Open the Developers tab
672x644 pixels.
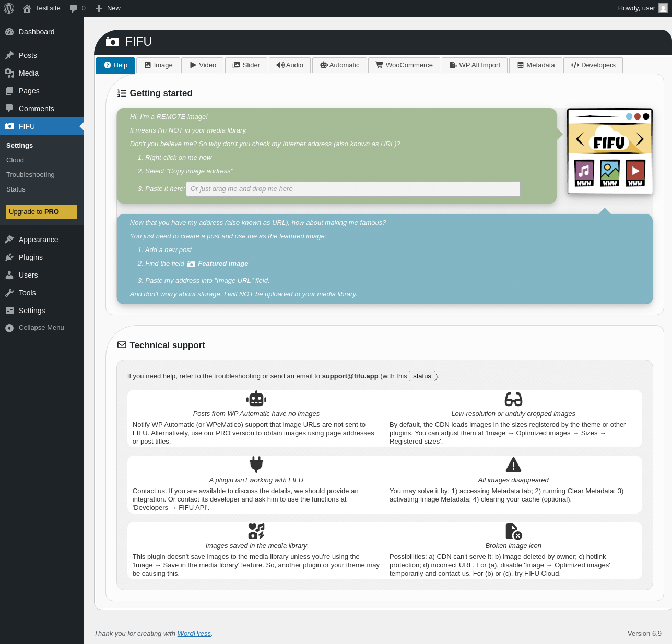(593, 65)
